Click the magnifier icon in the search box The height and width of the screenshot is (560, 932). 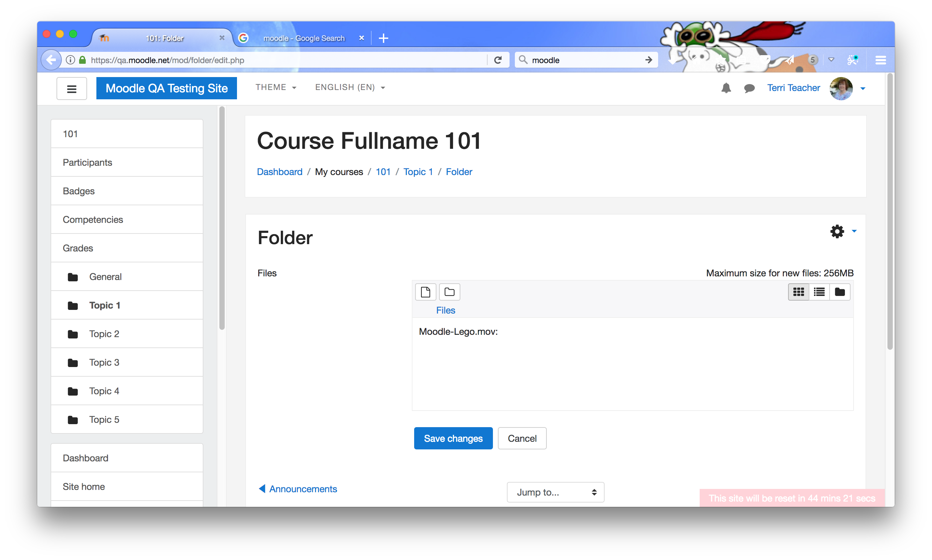click(523, 60)
